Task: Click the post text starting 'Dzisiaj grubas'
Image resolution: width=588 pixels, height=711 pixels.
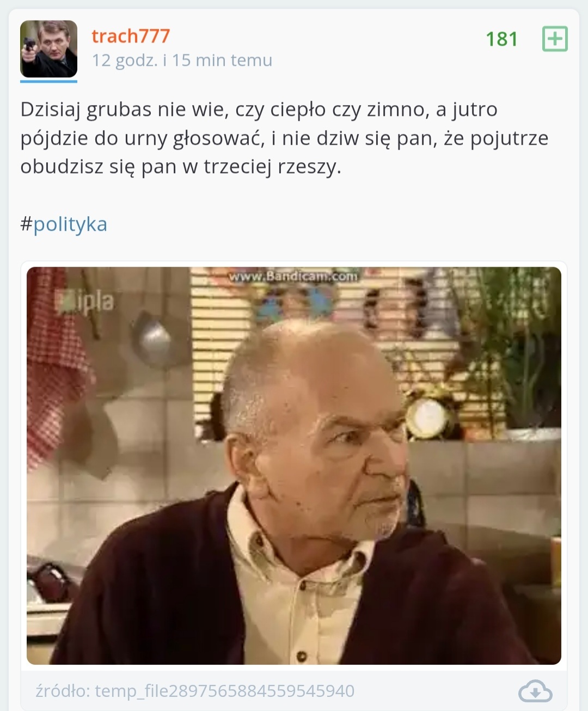Action: click(x=285, y=138)
